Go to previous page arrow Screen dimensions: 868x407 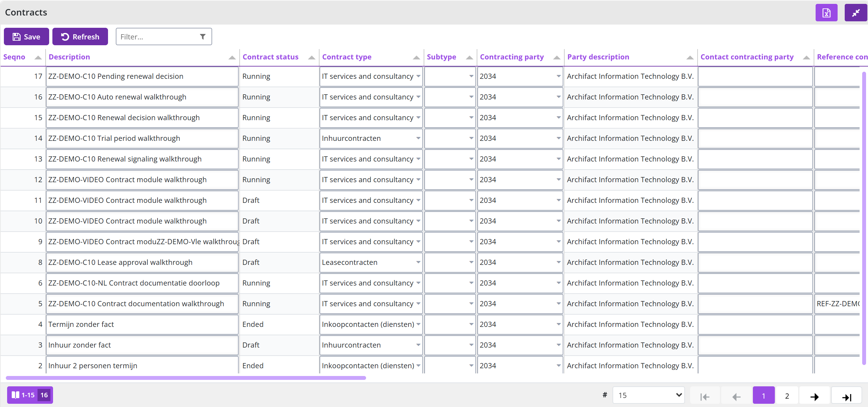[x=736, y=396]
